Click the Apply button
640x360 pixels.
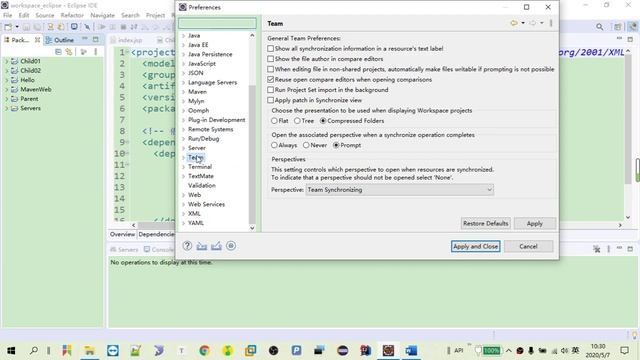tap(534, 223)
